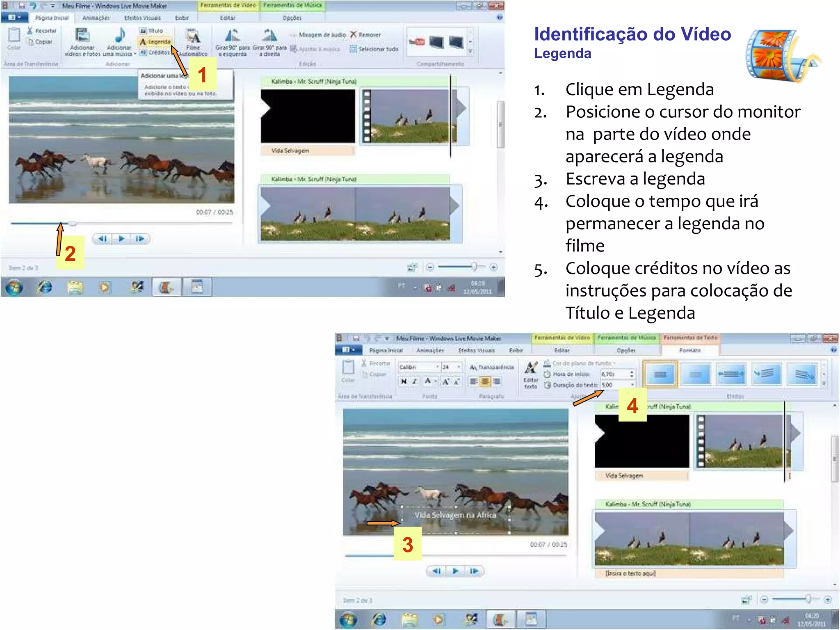The image size is (840, 630).
Task: Click YouTube share icon in upper window
Action: (x=417, y=42)
